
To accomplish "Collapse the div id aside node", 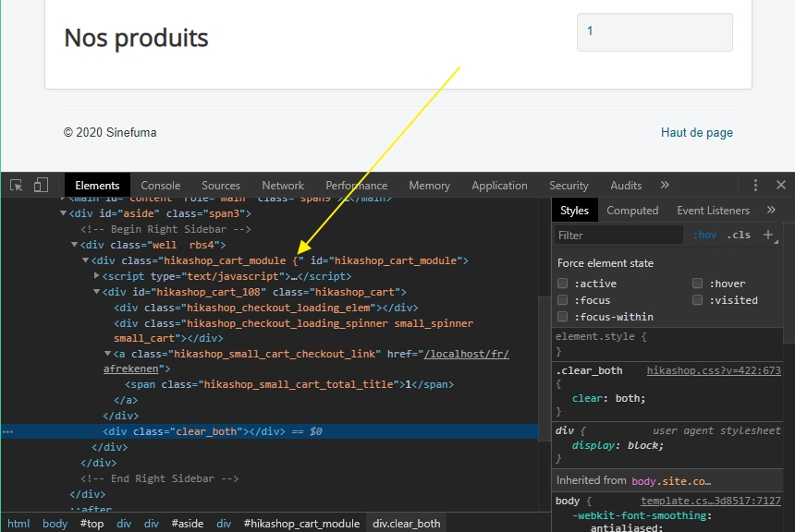I will coord(64,213).
